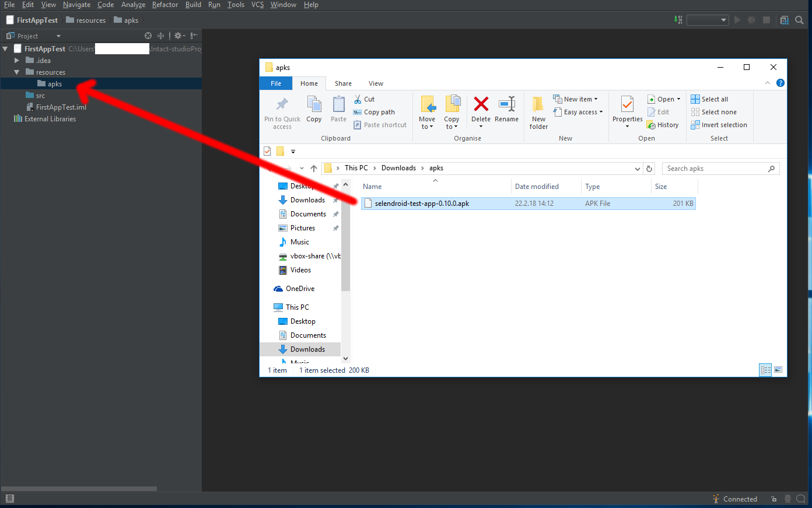This screenshot has width=812, height=508.
Task: Open the Copy to dropdown
Action: tap(452, 113)
